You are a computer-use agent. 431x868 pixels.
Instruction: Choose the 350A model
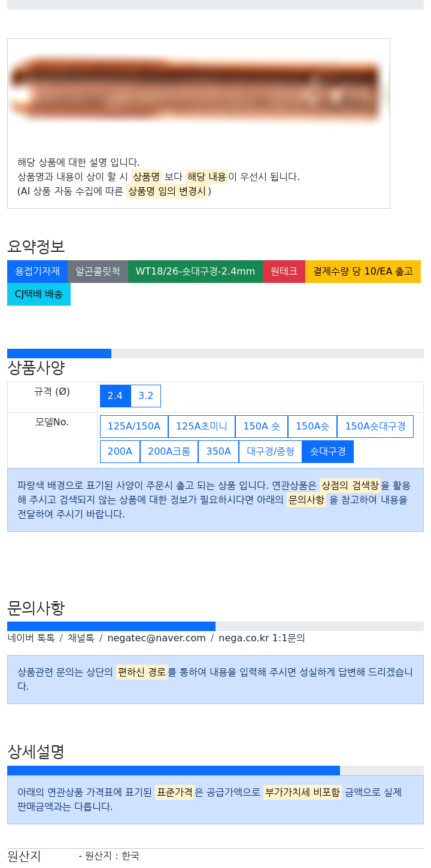coord(218,452)
